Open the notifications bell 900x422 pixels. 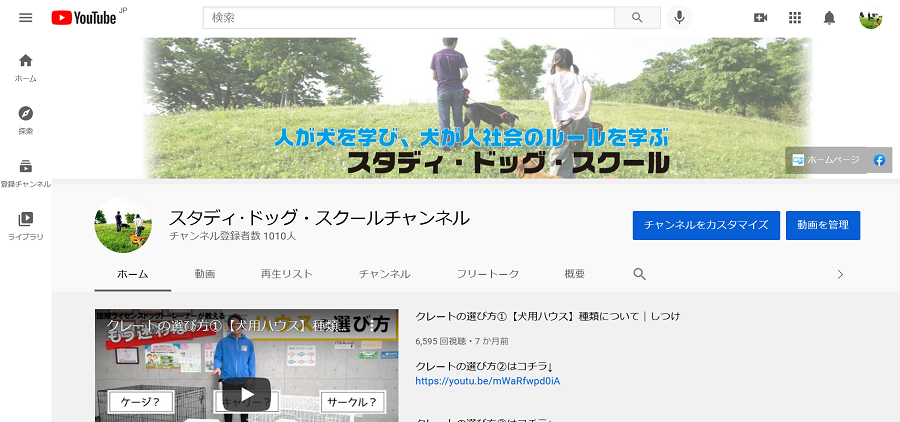pos(829,18)
